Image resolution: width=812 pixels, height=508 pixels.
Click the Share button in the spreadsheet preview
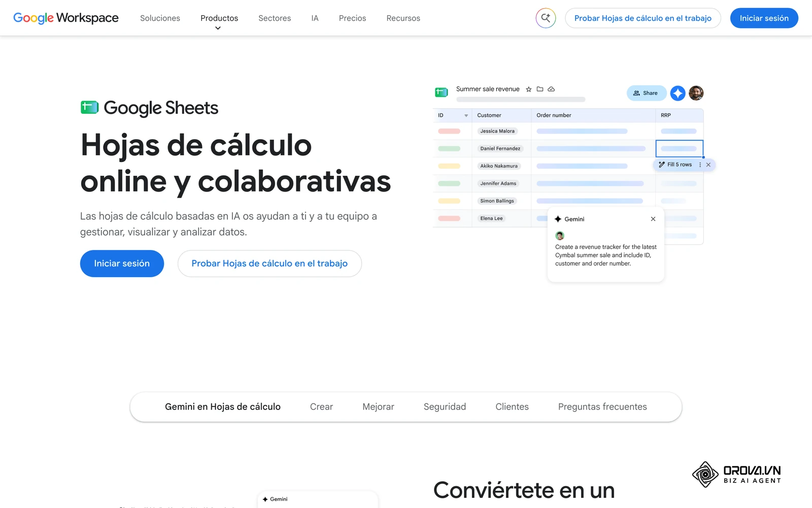coord(647,93)
